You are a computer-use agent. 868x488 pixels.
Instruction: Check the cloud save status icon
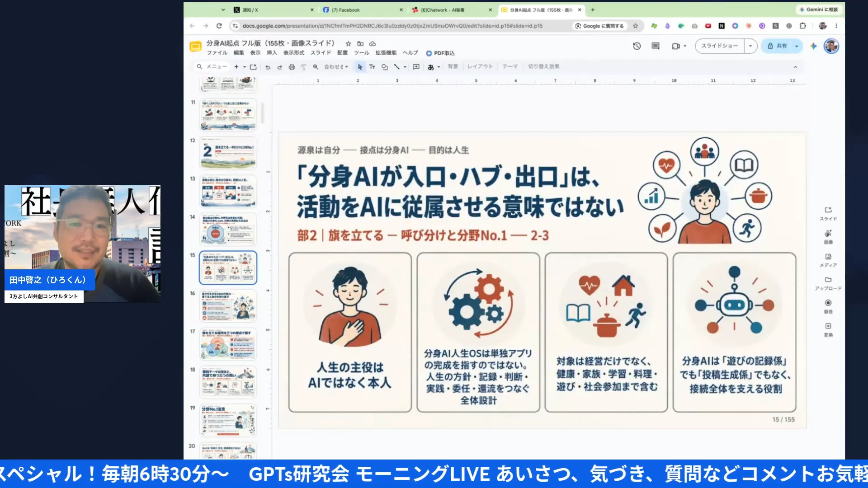point(373,44)
